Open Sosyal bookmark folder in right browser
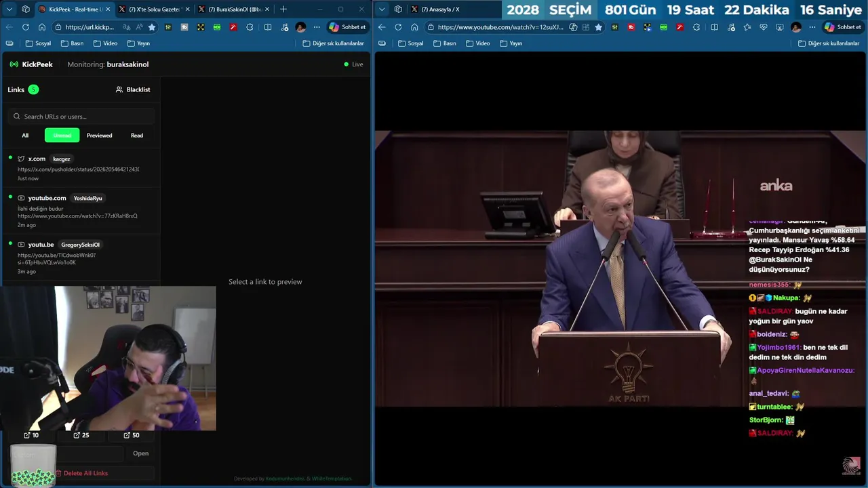This screenshot has width=868, height=488. click(x=410, y=43)
